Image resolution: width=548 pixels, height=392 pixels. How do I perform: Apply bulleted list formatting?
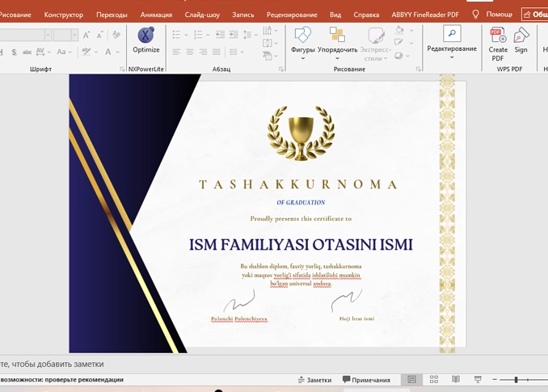176,35
